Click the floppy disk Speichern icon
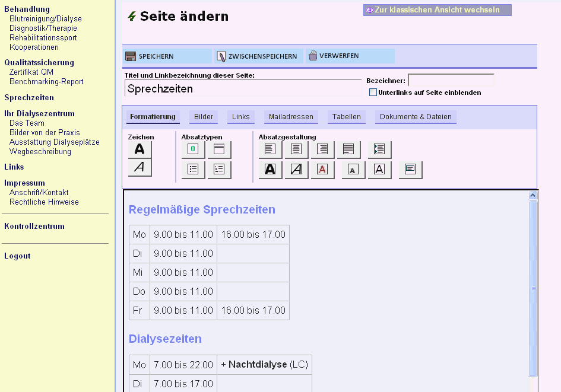561x392 pixels. pos(131,56)
